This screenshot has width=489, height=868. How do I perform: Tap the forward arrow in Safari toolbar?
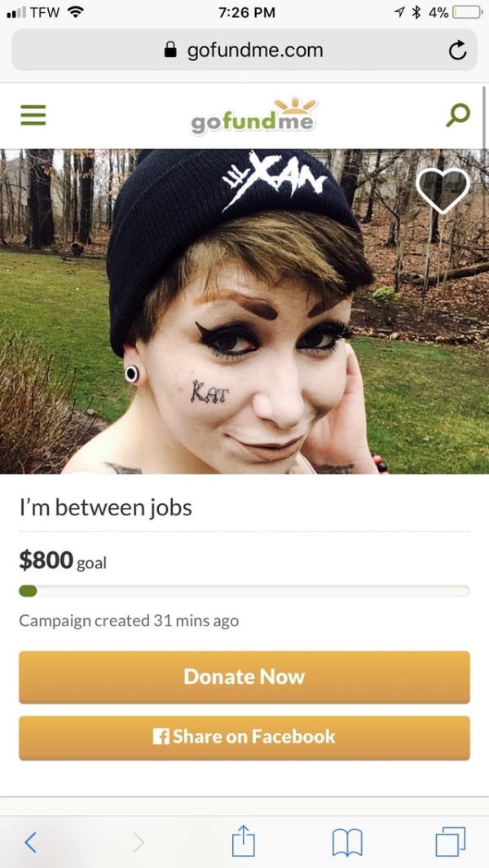tap(139, 843)
